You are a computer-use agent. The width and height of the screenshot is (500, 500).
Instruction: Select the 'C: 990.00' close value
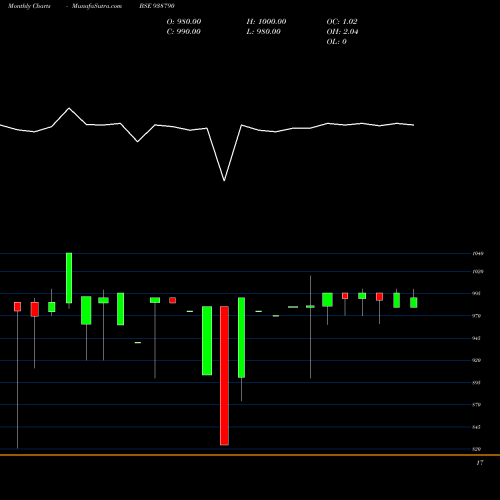[184, 32]
